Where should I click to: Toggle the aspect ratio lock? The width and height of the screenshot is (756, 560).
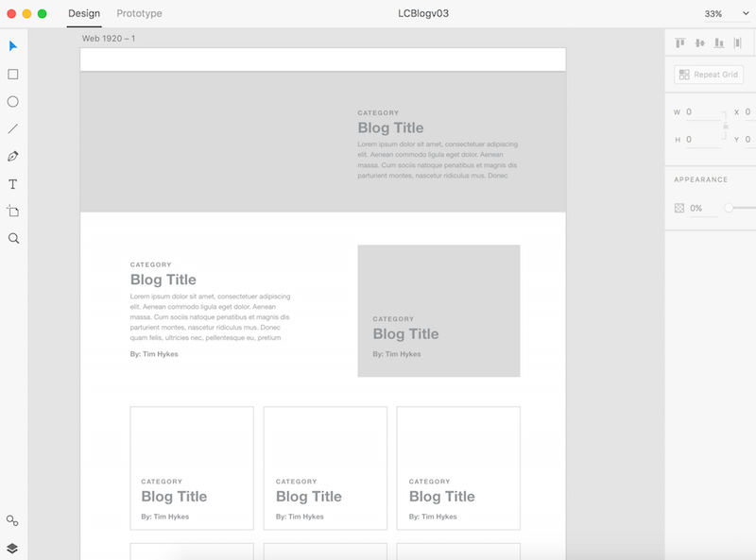725,126
